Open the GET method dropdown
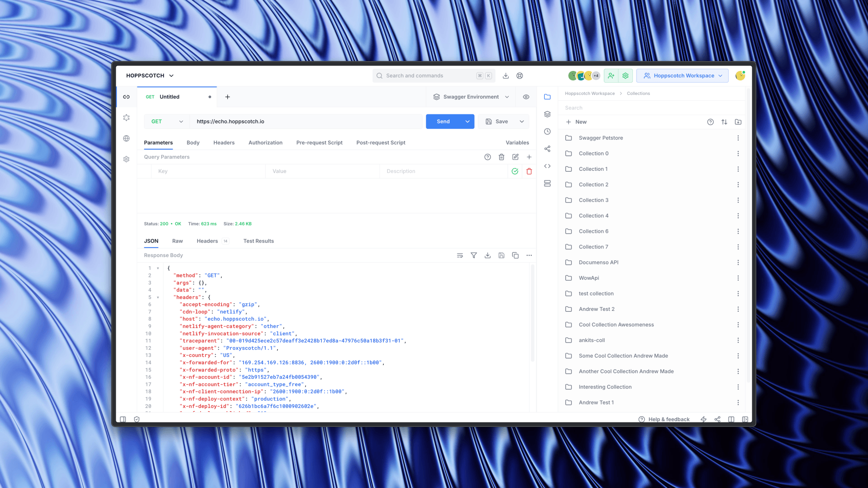This screenshot has height=488, width=868. click(166, 122)
